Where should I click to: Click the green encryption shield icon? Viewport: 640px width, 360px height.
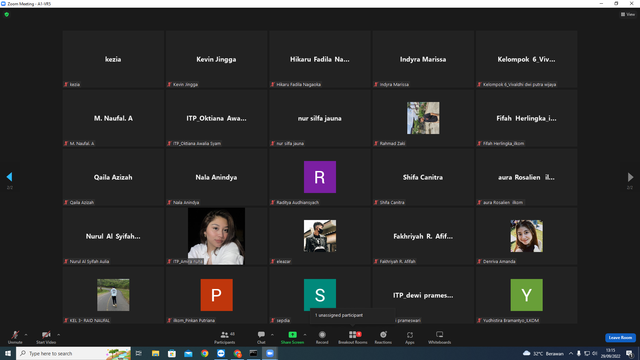7,14
